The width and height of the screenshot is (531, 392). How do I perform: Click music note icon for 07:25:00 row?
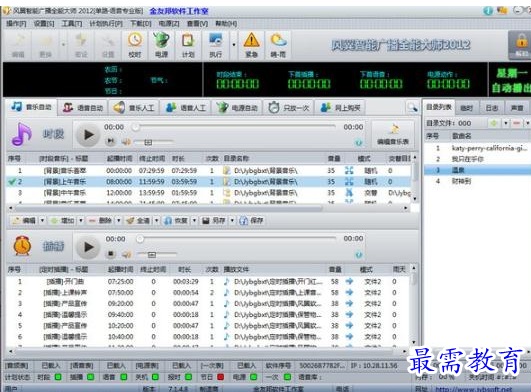click(x=227, y=281)
